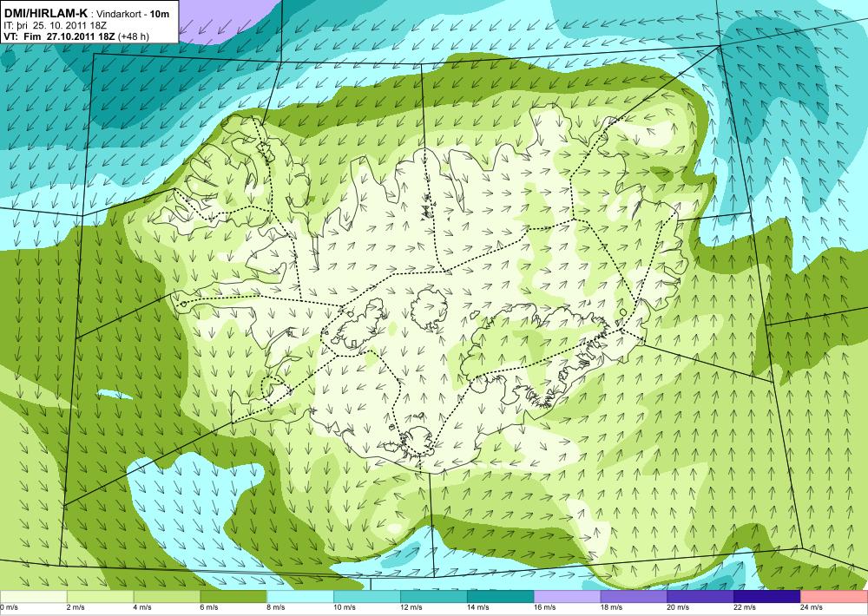Click the legend swatch between 0 and 2 m/s
The width and height of the screenshot is (868, 616).
(x=33, y=597)
